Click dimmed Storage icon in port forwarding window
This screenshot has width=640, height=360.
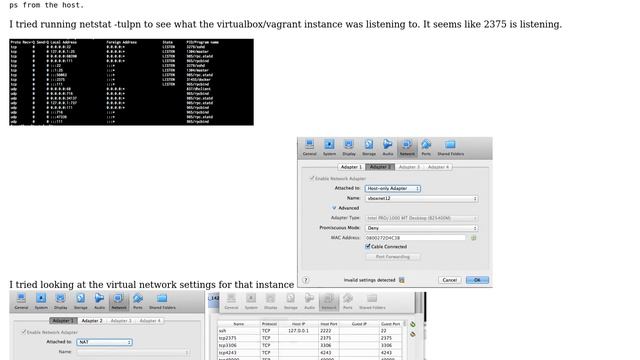coord(290,301)
